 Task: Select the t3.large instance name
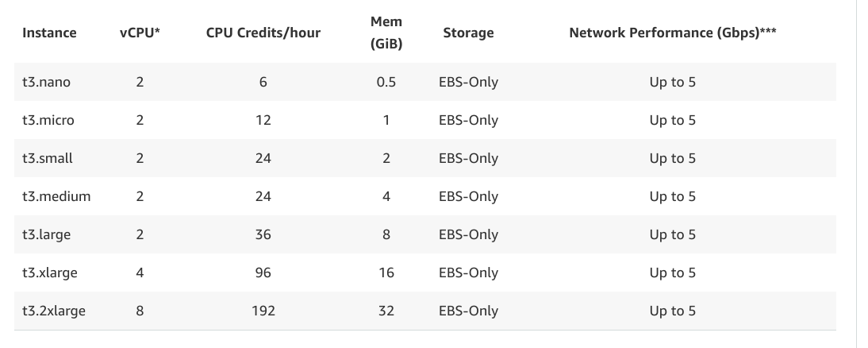click(x=48, y=234)
